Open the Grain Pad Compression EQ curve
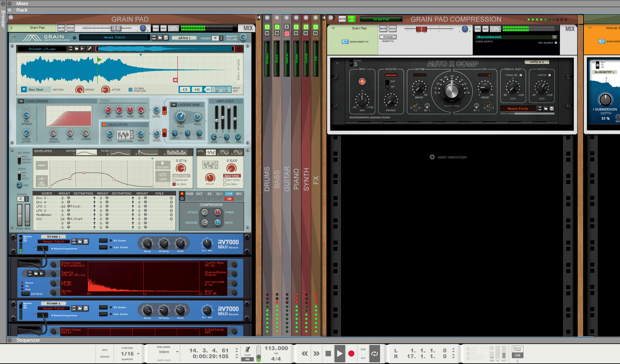 [x=495, y=29]
